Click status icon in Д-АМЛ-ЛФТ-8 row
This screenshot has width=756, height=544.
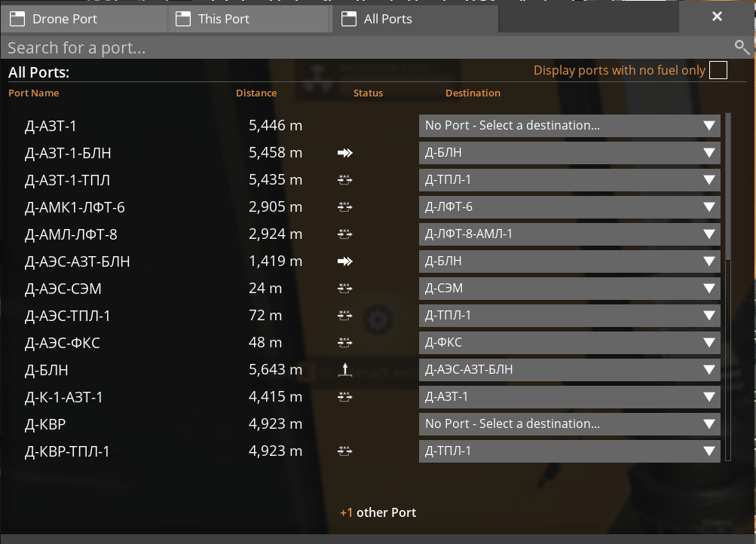344,234
